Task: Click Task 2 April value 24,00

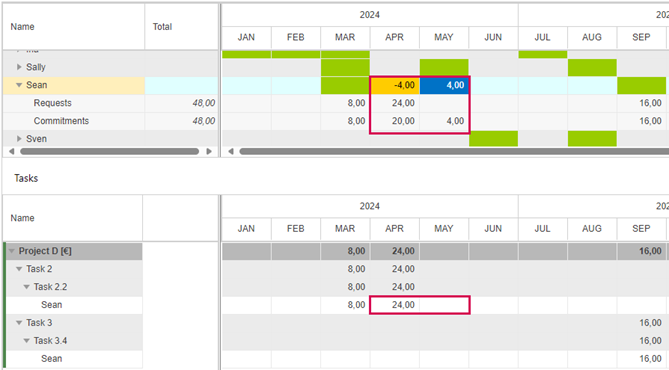Action: coord(403,269)
